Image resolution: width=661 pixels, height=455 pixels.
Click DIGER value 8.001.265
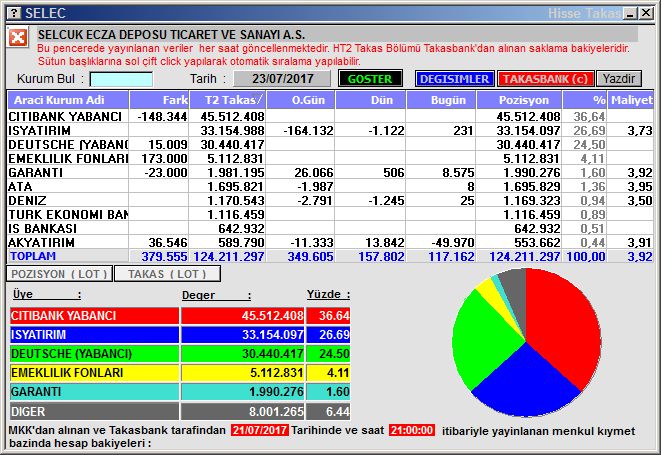(276, 411)
